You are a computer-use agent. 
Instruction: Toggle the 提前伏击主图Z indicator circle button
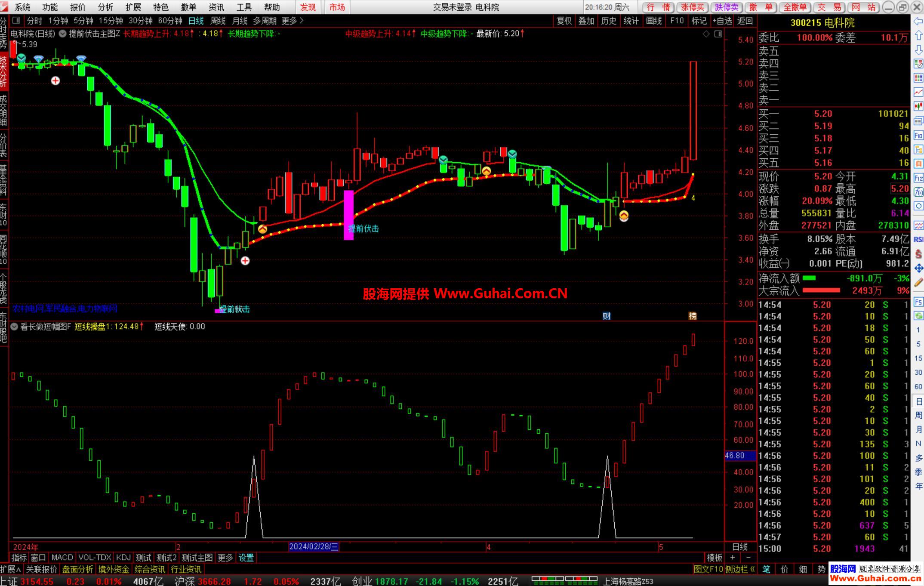(x=62, y=34)
